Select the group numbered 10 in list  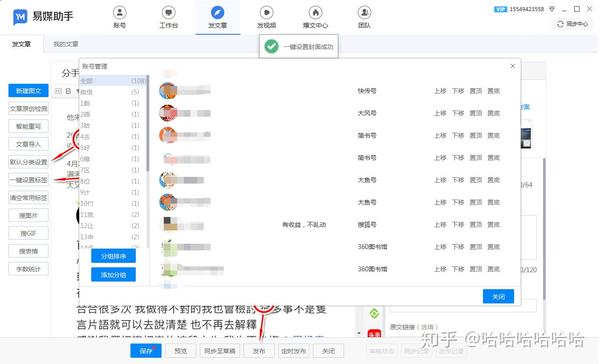coord(113,203)
